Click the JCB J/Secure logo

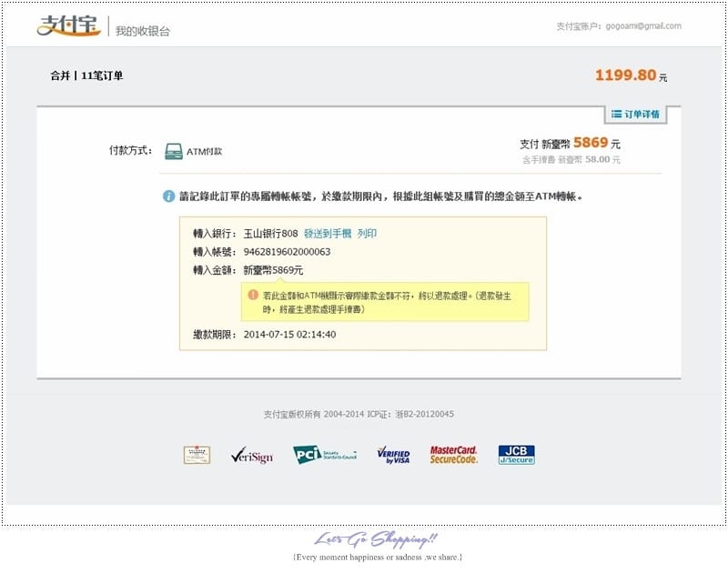click(x=516, y=455)
